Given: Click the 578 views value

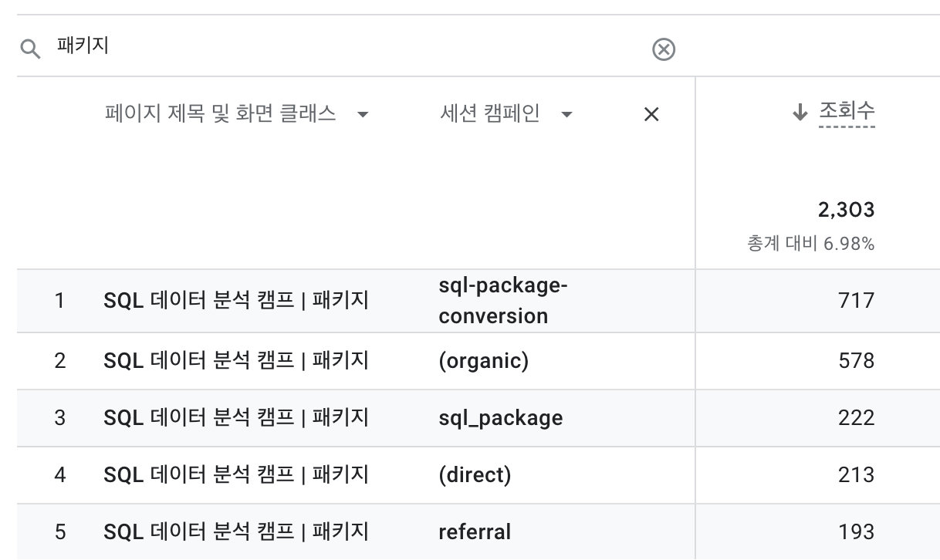Looking at the screenshot, I should (x=856, y=361).
